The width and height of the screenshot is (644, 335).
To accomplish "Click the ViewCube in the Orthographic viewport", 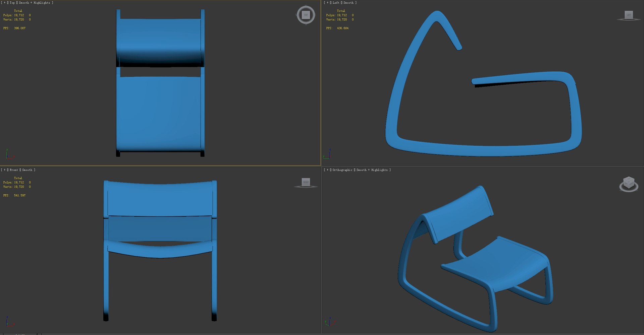I will (629, 184).
